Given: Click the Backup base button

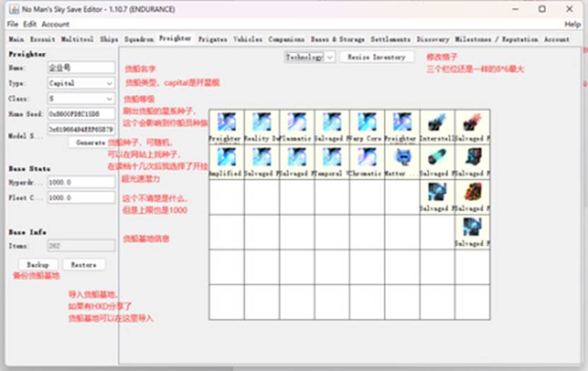Looking at the screenshot, I should pyautogui.click(x=38, y=265).
